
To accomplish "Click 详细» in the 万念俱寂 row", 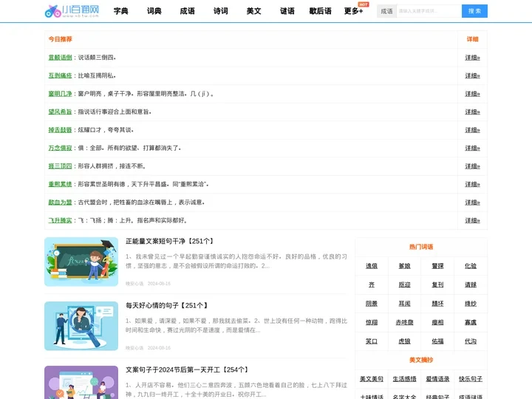I will click(472, 148).
